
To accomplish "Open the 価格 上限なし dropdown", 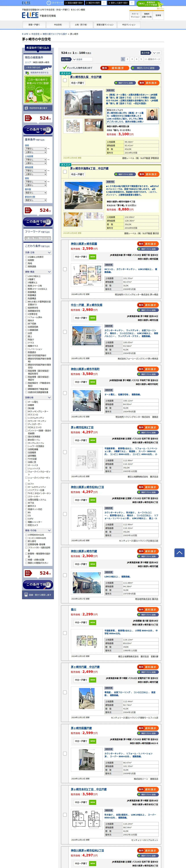I will (x=35, y=152).
